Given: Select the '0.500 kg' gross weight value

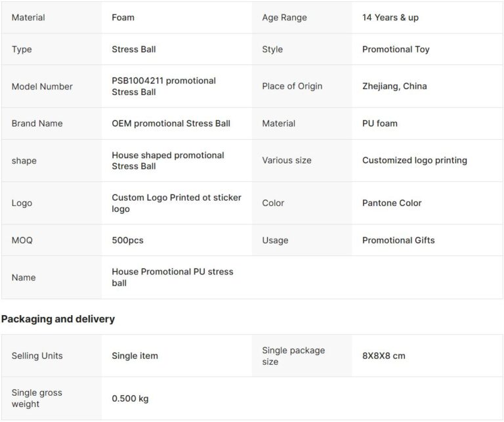Looking at the screenshot, I should (130, 398).
